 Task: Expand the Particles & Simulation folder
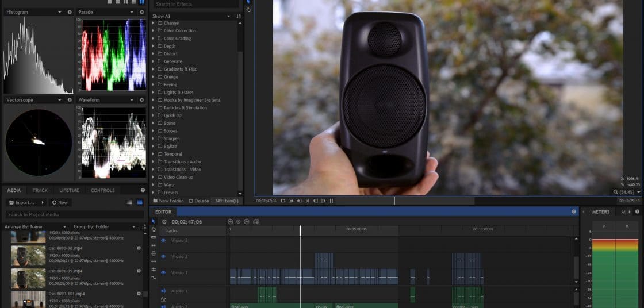(153, 107)
